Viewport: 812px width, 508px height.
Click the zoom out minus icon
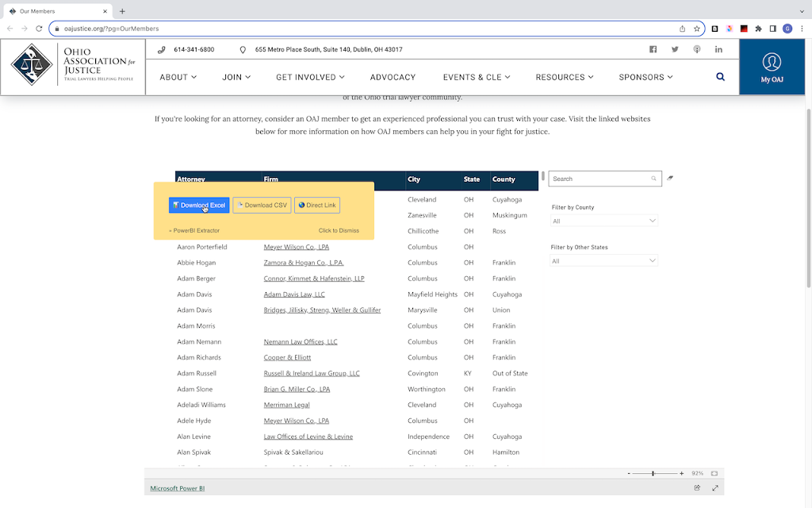(x=629, y=473)
